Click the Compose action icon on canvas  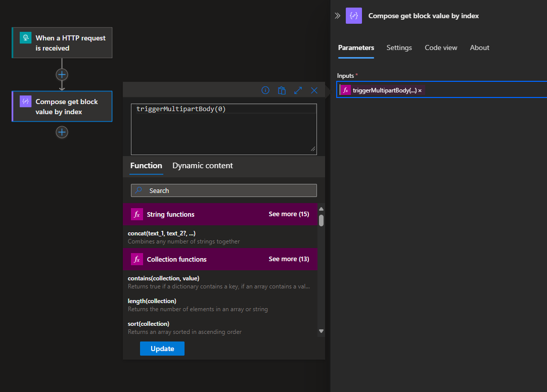coord(25,102)
